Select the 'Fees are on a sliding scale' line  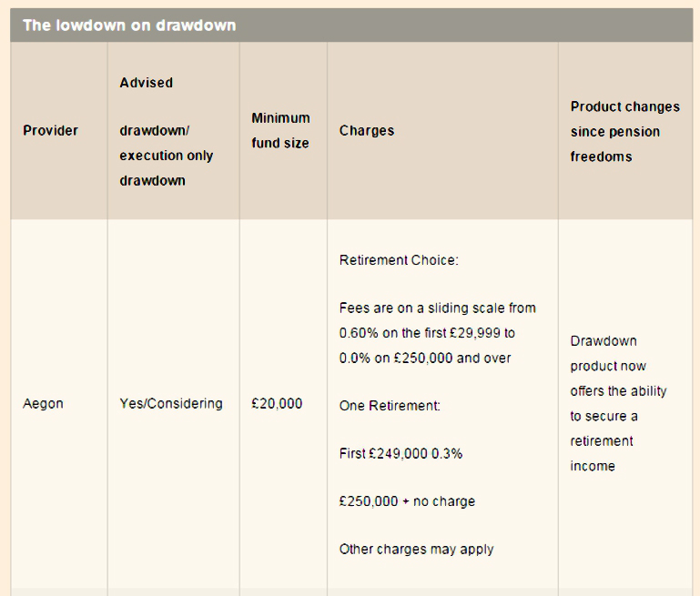pyautogui.click(x=438, y=308)
